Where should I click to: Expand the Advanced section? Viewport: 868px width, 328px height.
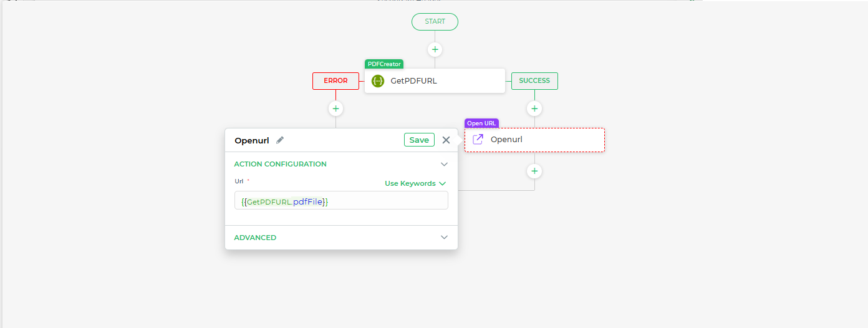444,238
